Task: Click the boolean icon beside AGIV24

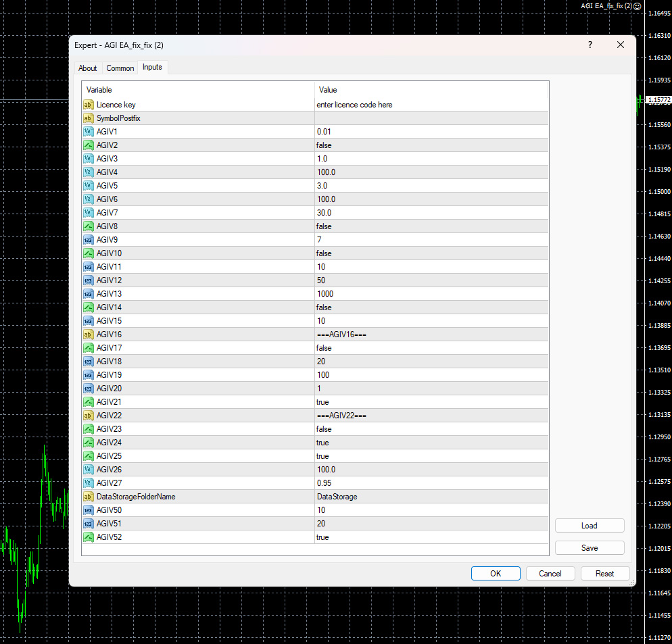Action: (x=89, y=442)
